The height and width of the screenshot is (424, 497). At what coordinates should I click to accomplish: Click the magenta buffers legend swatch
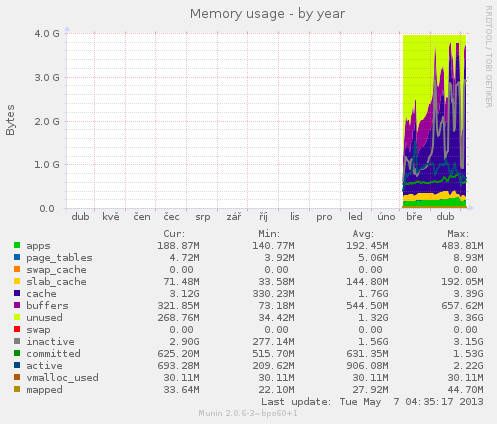(17, 305)
